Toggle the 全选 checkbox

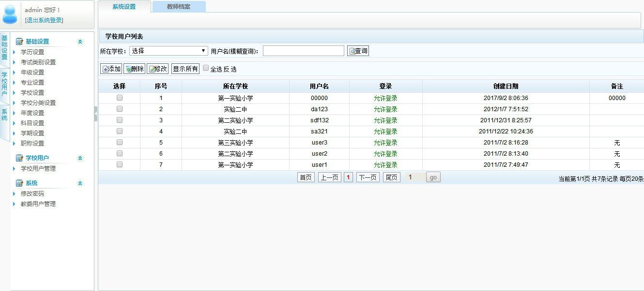click(x=206, y=68)
